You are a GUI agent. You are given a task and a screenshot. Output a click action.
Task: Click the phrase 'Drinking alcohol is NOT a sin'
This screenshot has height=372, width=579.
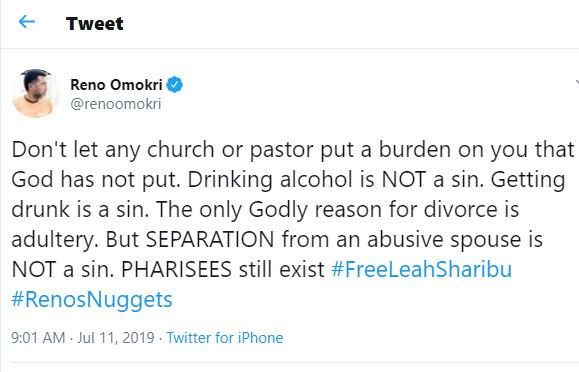[x=335, y=180]
